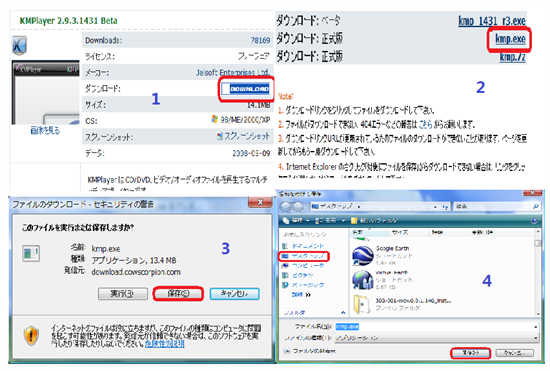Viewport: 550px width, 371px height.
Task: Collapse folders with フォルダの非表示 toggle
Action: [x=309, y=351]
